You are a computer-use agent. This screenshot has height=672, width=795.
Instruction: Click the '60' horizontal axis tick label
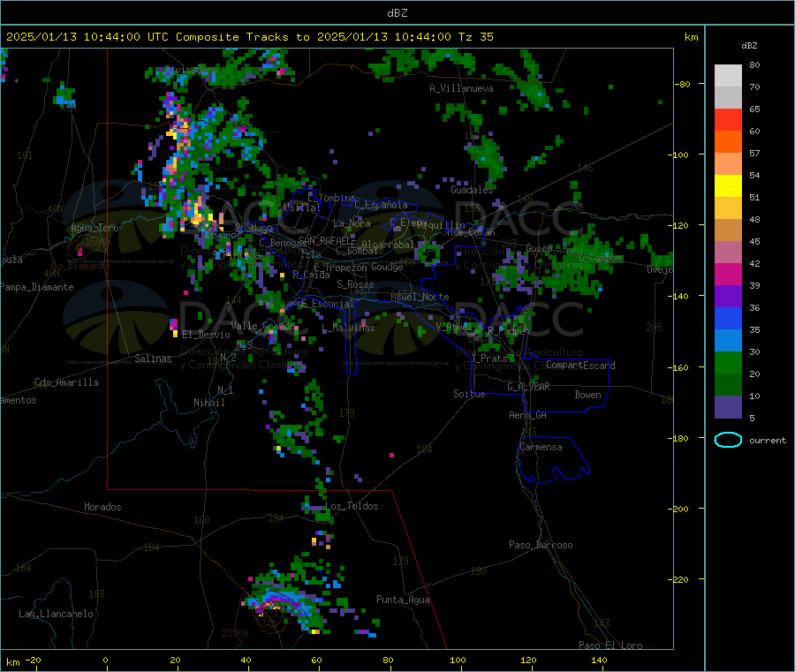coord(316,660)
